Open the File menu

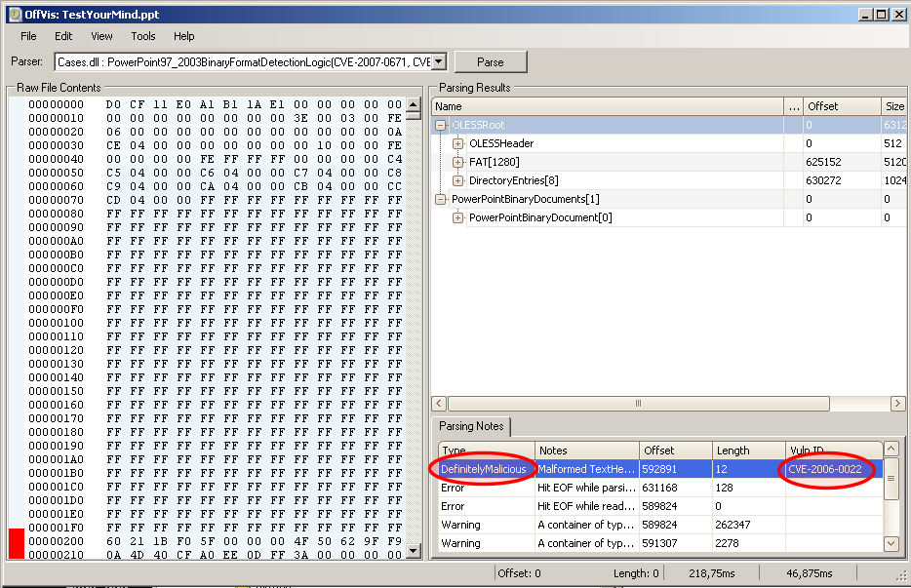pyautogui.click(x=29, y=36)
